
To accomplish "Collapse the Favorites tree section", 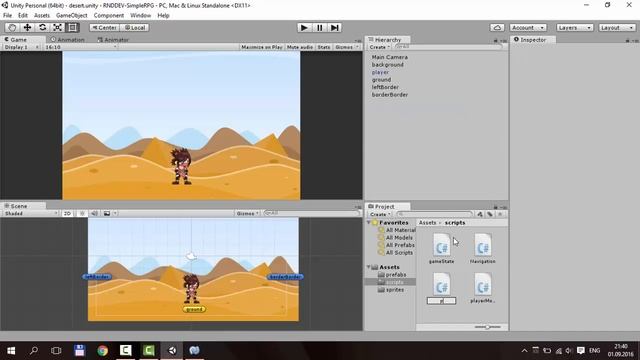I will click(x=369, y=223).
